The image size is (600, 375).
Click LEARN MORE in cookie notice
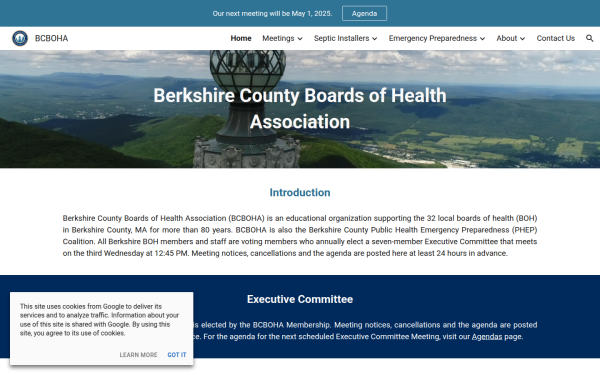point(138,355)
